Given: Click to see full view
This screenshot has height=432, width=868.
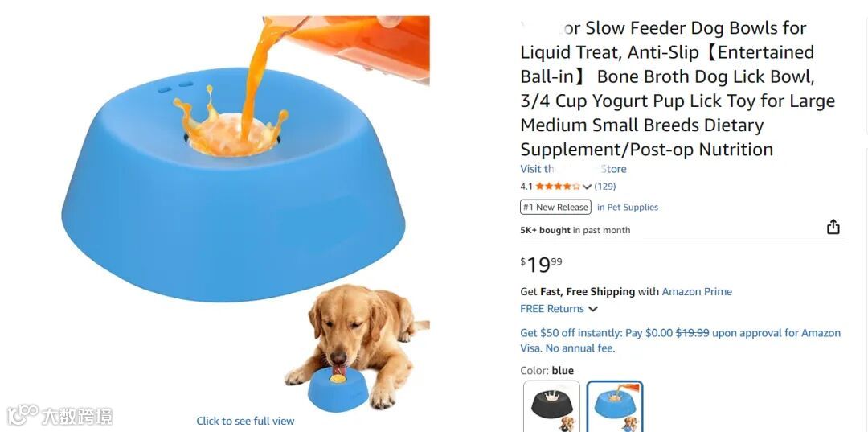Looking at the screenshot, I should (x=245, y=421).
